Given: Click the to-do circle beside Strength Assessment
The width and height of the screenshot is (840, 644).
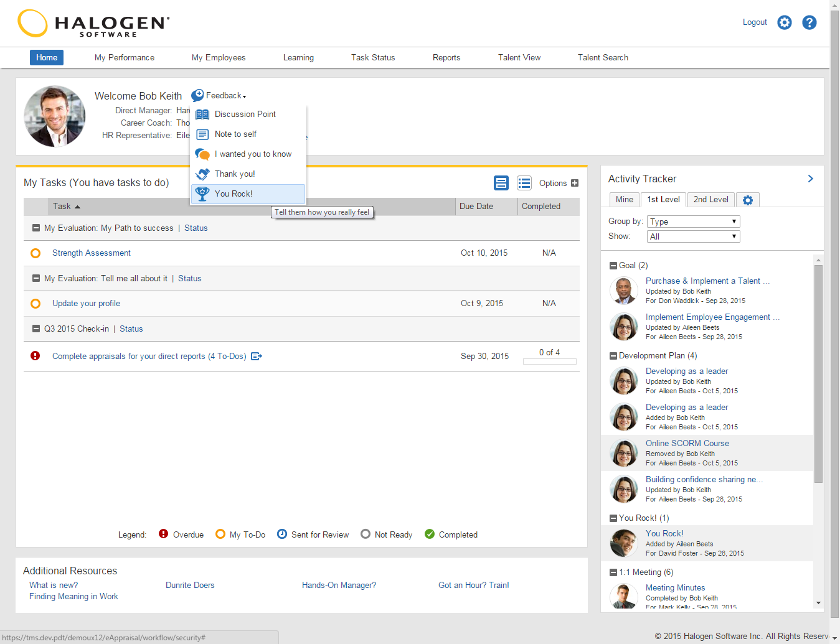Looking at the screenshot, I should [35, 253].
